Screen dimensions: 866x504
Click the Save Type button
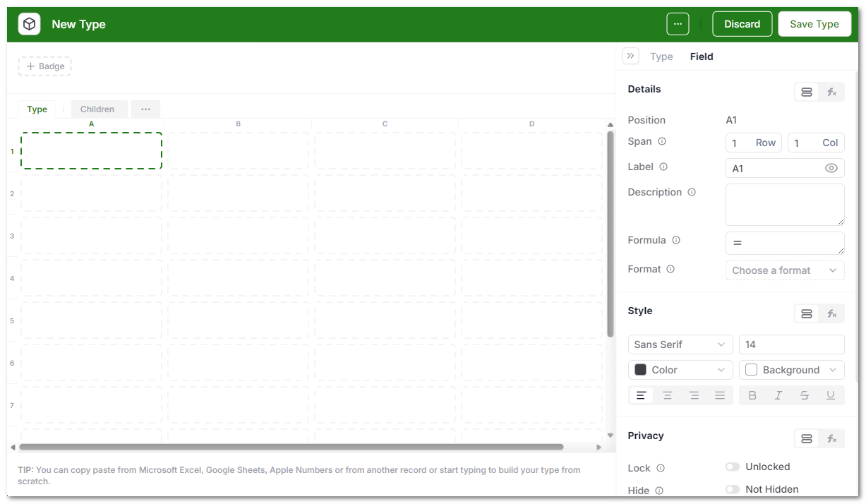(814, 23)
